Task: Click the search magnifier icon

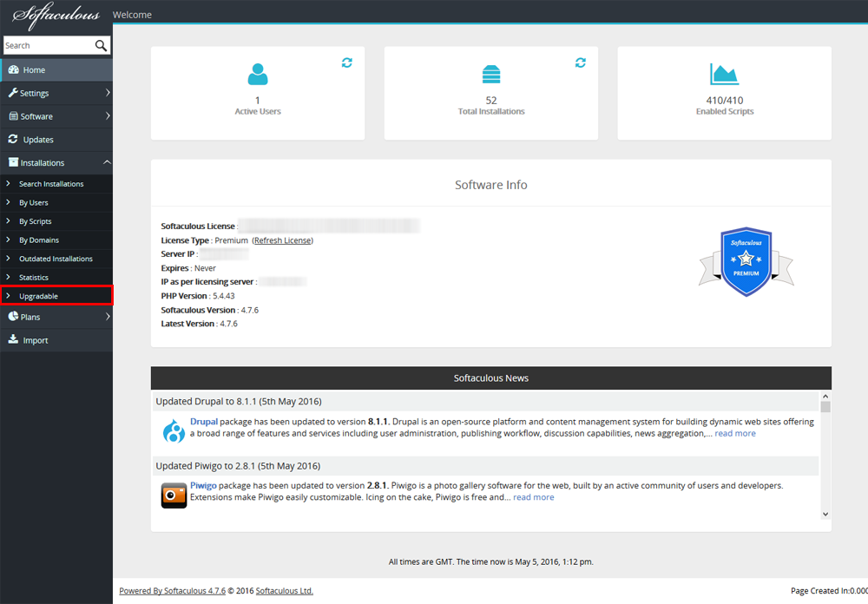Action: (101, 45)
